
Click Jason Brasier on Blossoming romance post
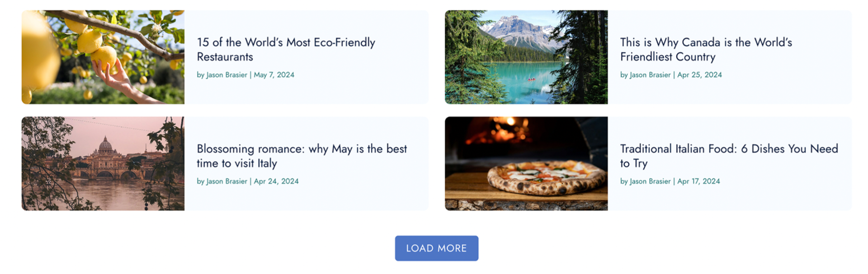[227, 181]
